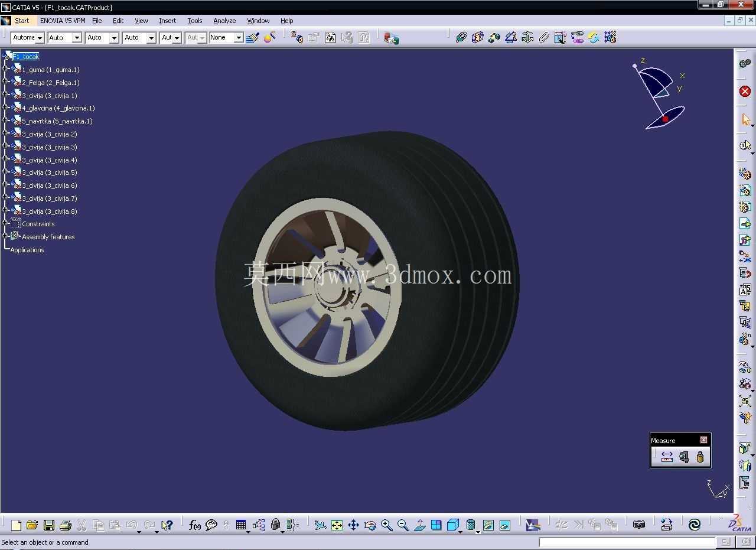Image resolution: width=756 pixels, height=550 pixels.
Task: Click the Capture camera icon
Action: click(639, 525)
